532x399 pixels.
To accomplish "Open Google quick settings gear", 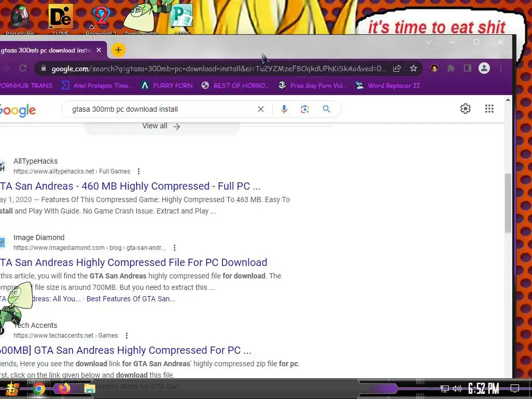I will pyautogui.click(x=465, y=109).
